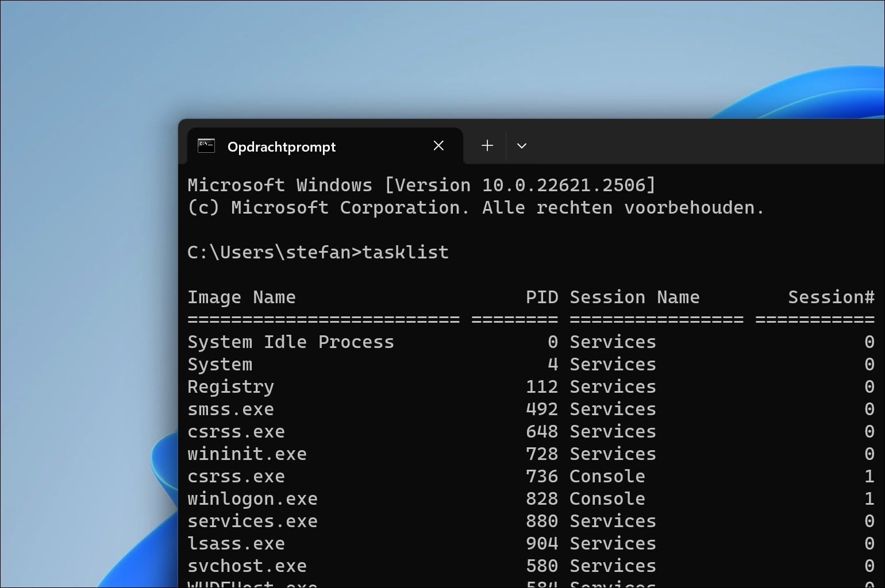Click the smss.exe process name

coord(231,409)
